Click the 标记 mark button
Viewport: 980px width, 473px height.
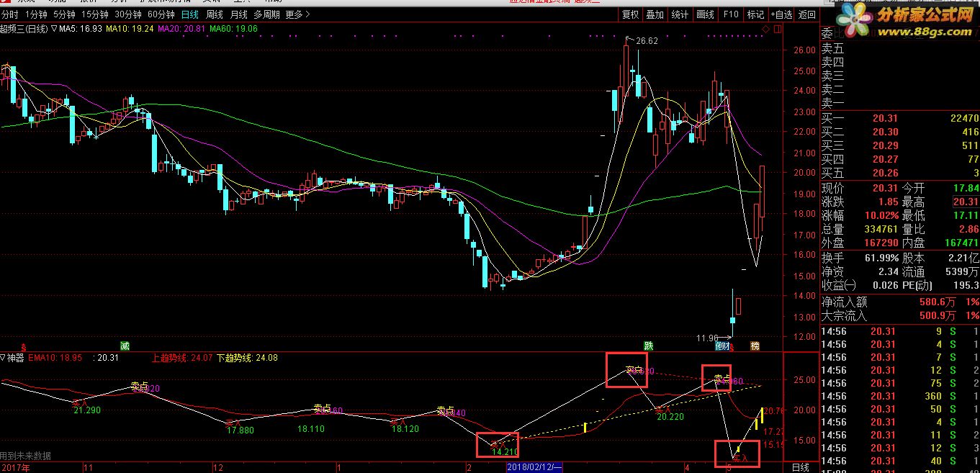[755, 14]
